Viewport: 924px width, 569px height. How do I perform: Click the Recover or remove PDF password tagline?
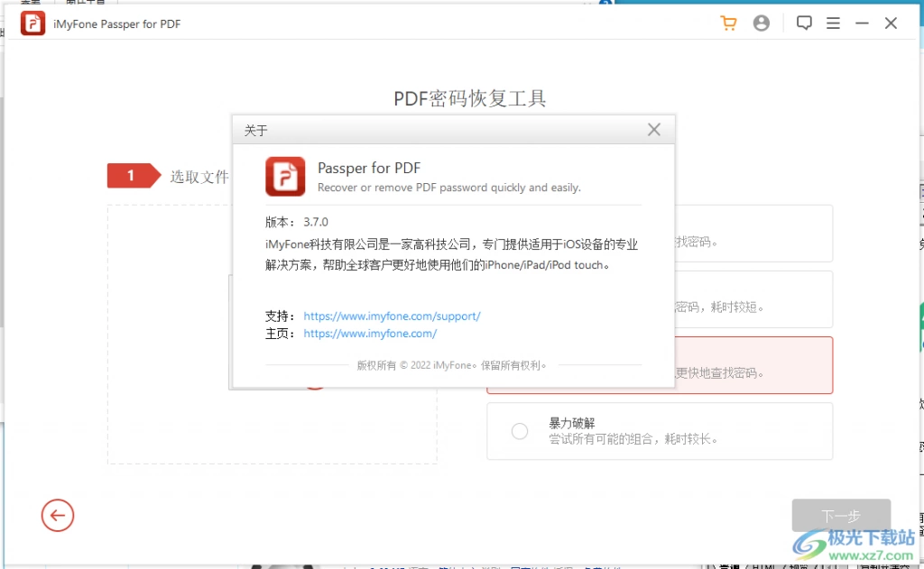click(449, 188)
